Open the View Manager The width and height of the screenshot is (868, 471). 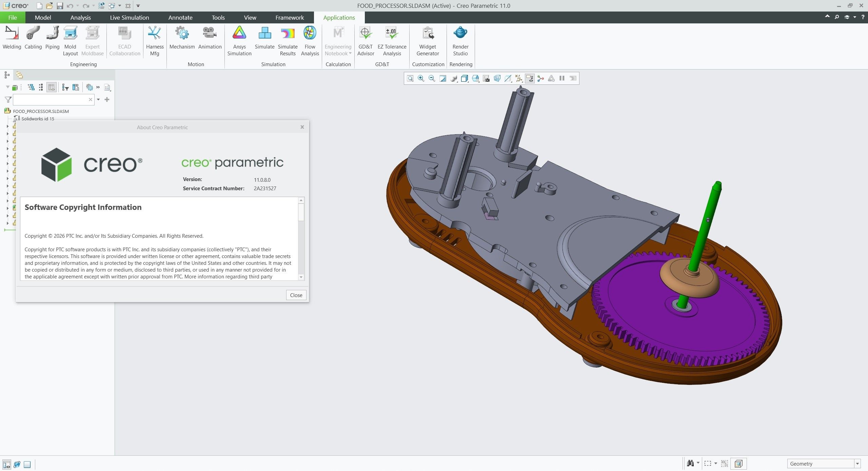coord(486,79)
